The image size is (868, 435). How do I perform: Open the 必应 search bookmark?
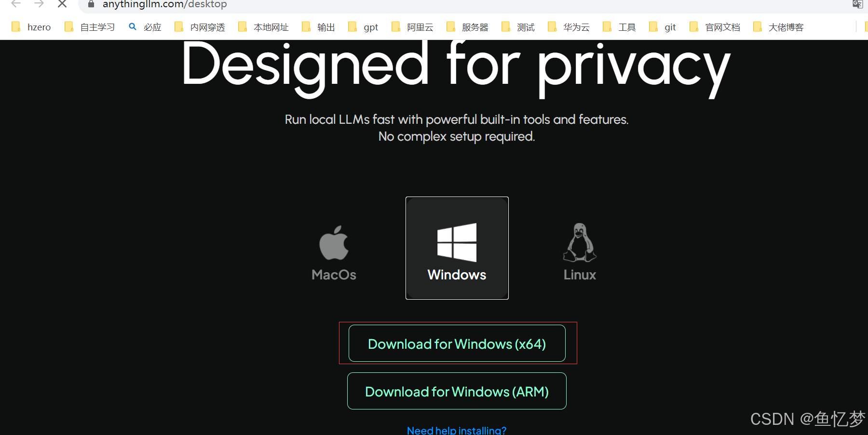click(x=145, y=27)
